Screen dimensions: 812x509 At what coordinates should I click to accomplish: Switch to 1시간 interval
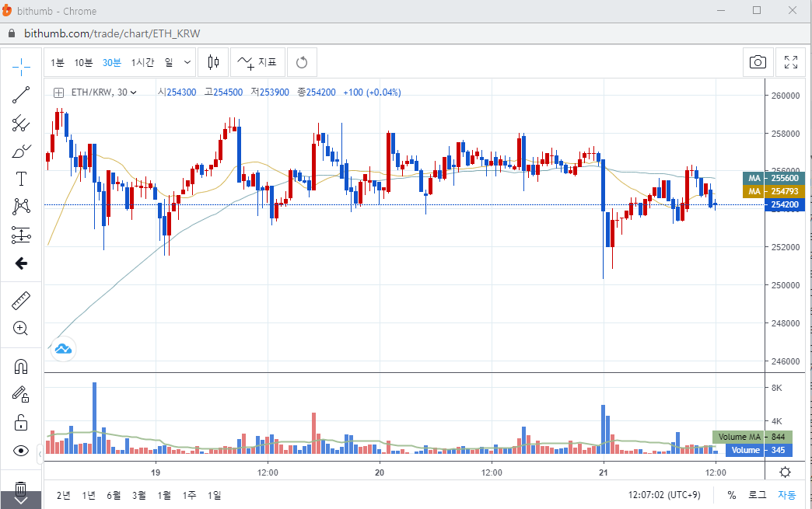pos(142,62)
